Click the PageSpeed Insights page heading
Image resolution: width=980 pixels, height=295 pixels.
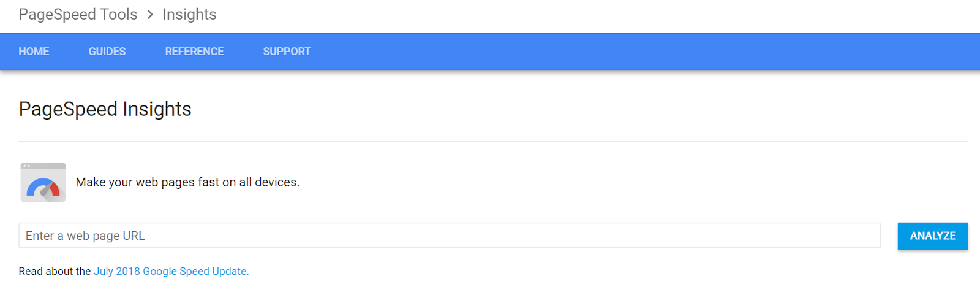(x=105, y=109)
